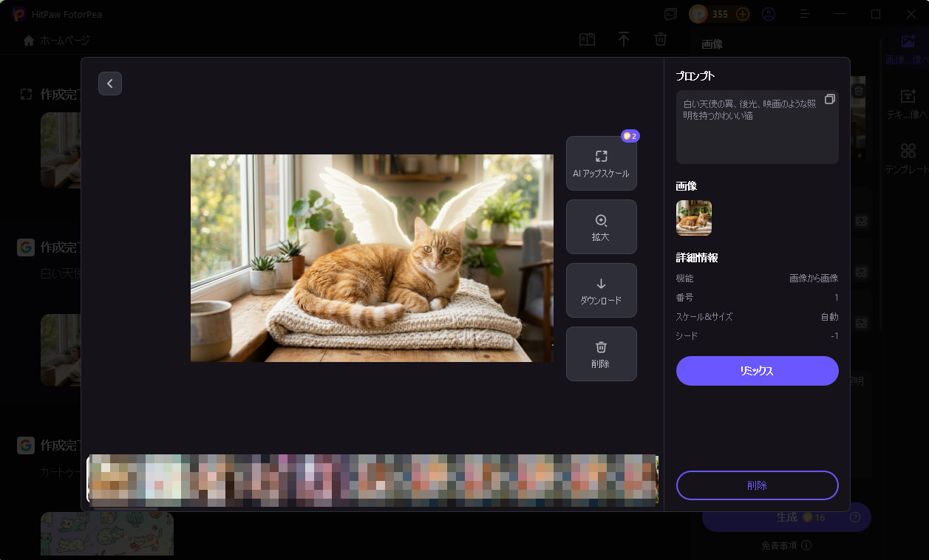Viewport: 929px width, 560px height.
Task: Click the generated cat with wings image
Action: [x=371, y=258]
